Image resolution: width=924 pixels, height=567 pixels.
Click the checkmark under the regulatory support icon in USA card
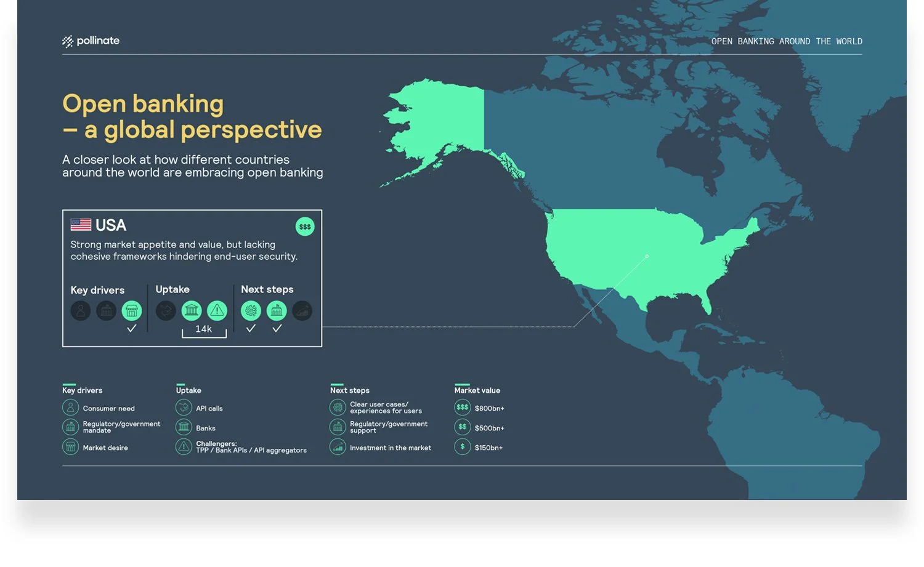pos(277,329)
